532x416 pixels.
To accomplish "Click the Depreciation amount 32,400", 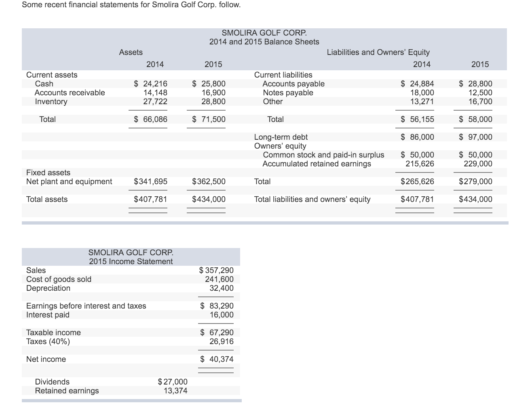I will click(x=222, y=288).
